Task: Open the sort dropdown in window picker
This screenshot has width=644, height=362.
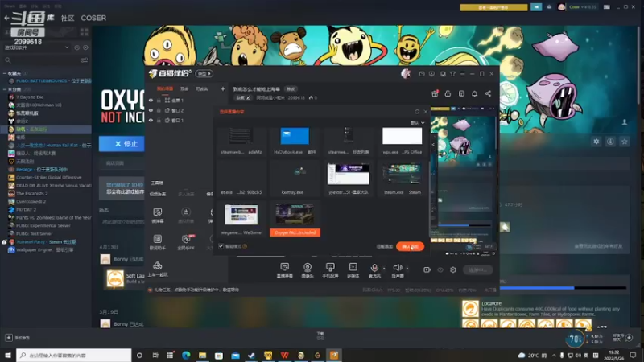Action: [417, 123]
